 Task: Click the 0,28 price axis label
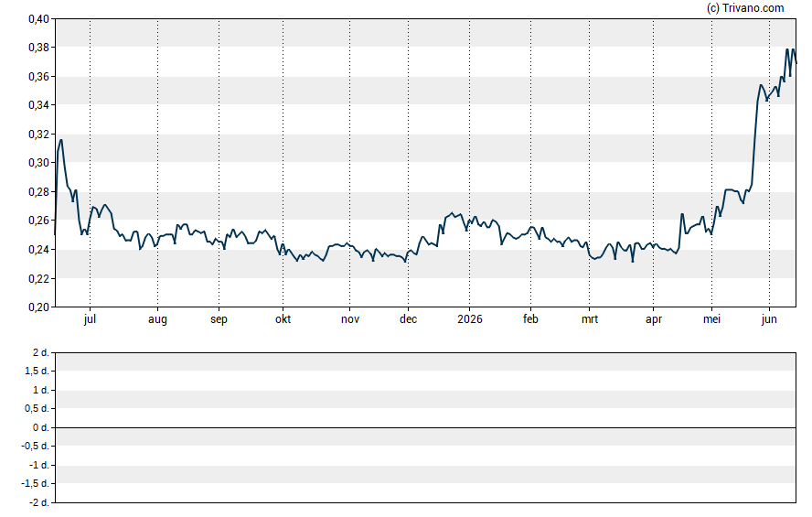point(38,191)
